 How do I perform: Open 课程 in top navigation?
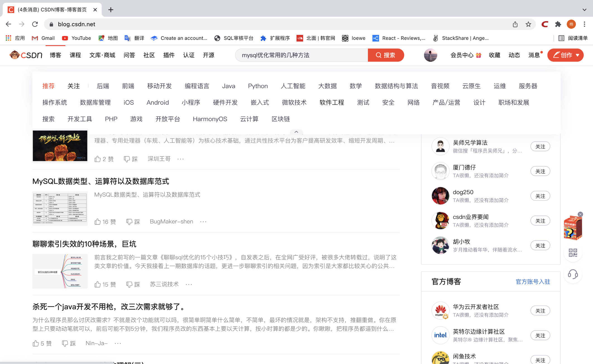75,55
